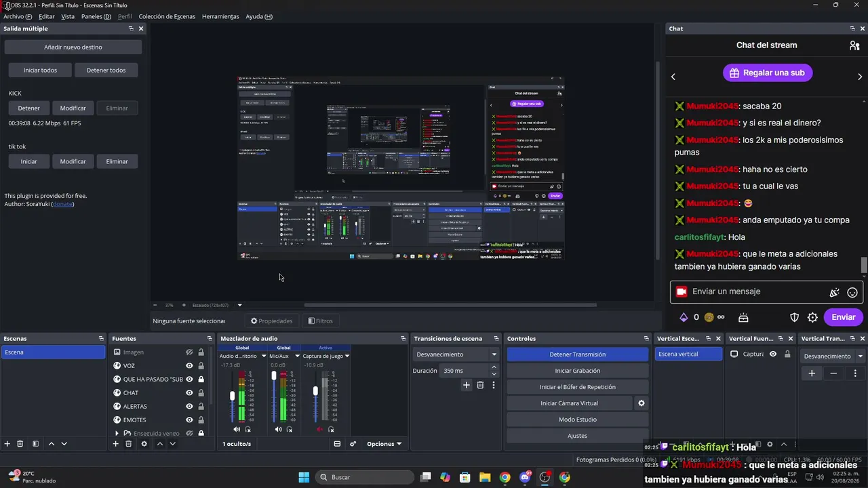868x488 pixels.
Task: Open the mixer Opciones dropdown
Action: pyautogui.click(x=384, y=444)
